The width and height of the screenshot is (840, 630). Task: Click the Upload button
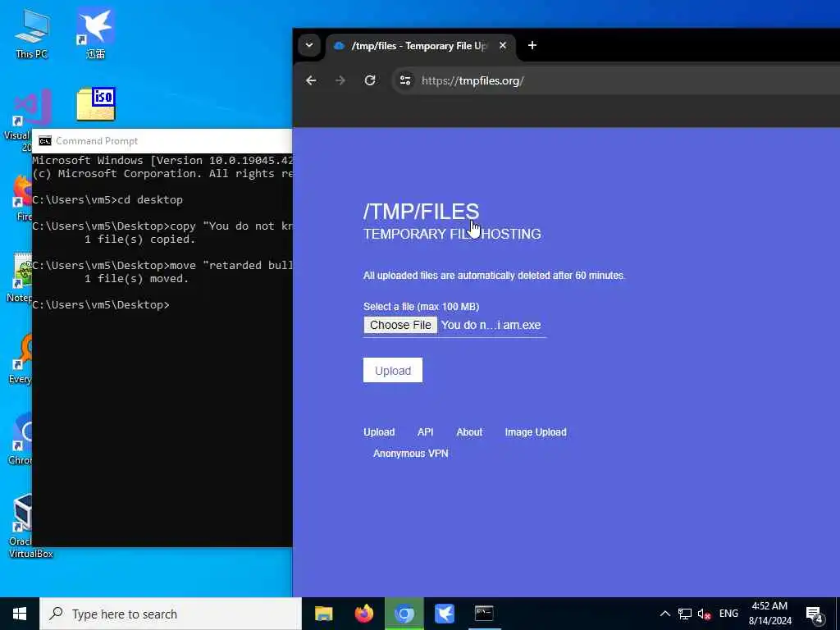pos(393,370)
